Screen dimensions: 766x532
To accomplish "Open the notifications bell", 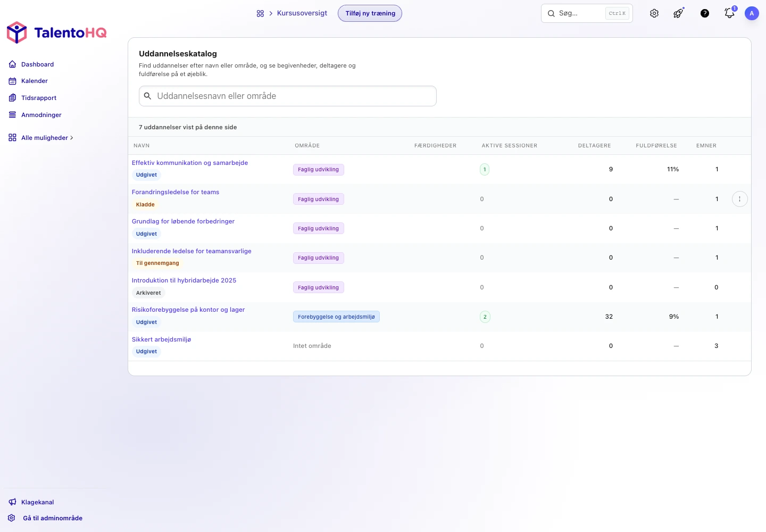I will click(x=730, y=13).
